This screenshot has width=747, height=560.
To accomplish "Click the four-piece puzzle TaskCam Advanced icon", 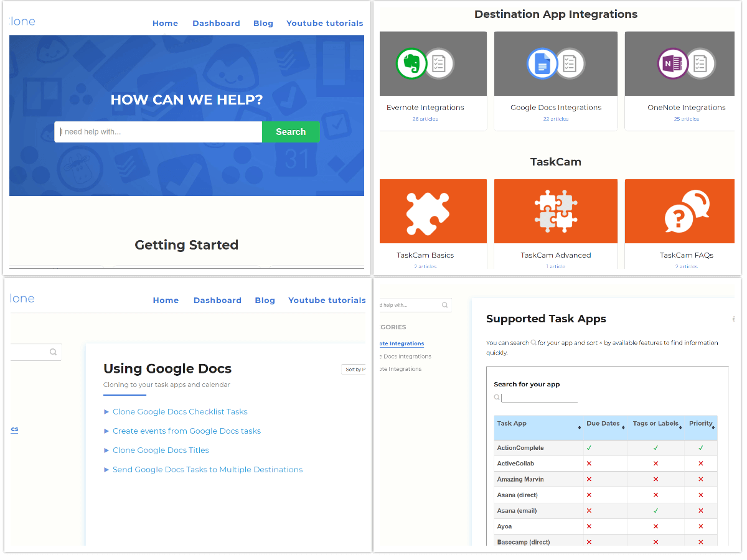I will (556, 211).
